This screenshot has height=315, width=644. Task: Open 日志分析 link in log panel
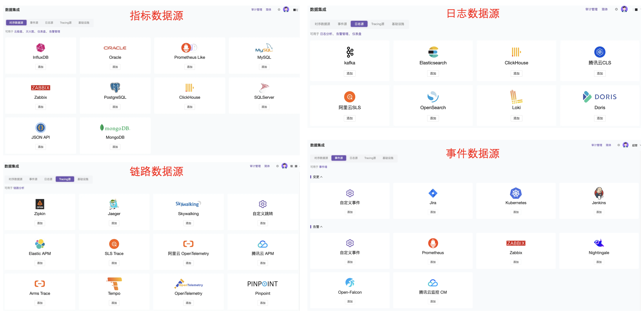point(326,34)
